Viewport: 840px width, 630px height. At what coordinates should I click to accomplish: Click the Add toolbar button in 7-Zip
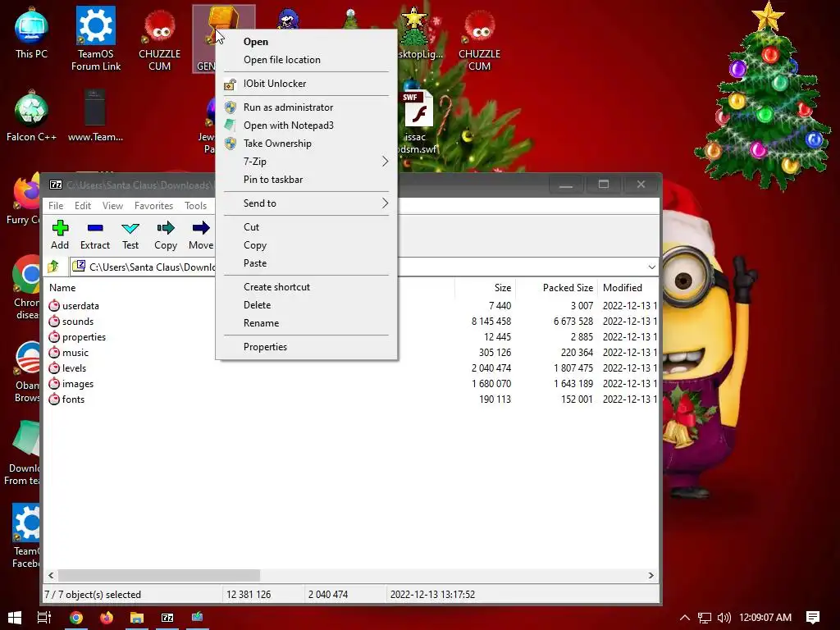pos(60,235)
